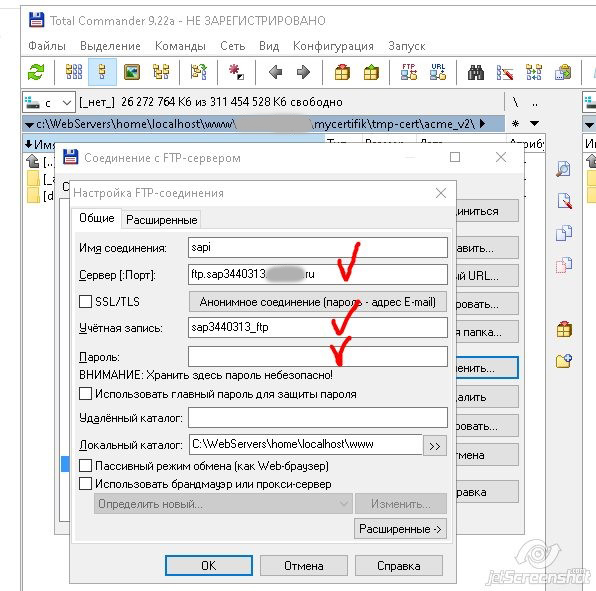The width and height of the screenshot is (596, 591).
Task: Click the view file magnifier icon in side bar
Action: click(563, 169)
